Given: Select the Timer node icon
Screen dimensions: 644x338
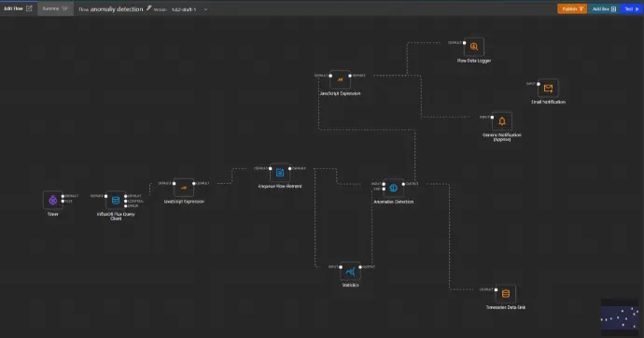Looking at the screenshot, I should tap(53, 200).
